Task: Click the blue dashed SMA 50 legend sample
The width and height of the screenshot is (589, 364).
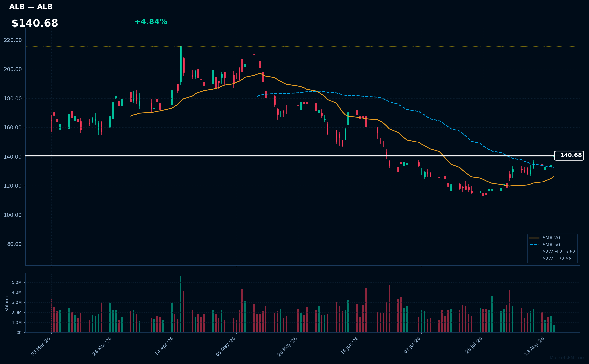Action: [x=534, y=245]
